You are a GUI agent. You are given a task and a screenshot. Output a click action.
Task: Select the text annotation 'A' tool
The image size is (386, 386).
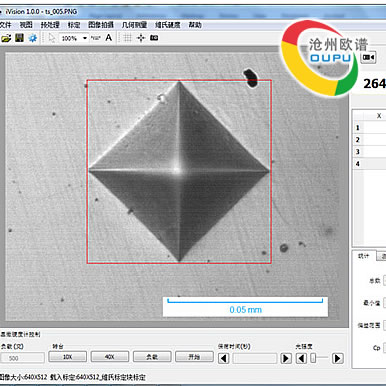[109, 38]
